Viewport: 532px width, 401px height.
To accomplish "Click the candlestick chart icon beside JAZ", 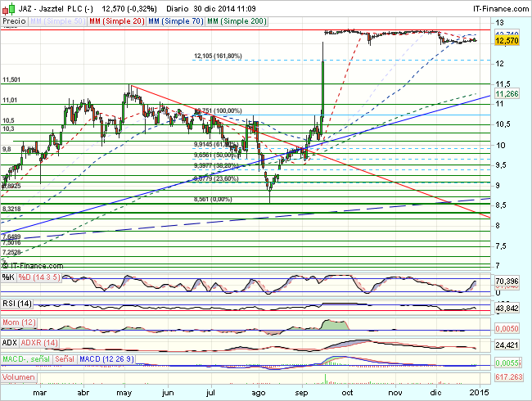I will tap(7, 7).
